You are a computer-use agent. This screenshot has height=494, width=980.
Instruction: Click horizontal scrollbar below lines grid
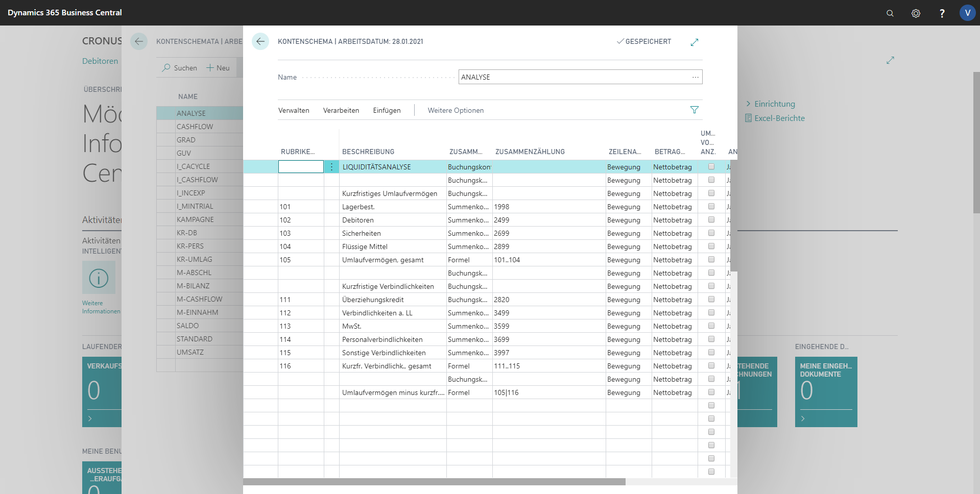pyautogui.click(x=434, y=482)
